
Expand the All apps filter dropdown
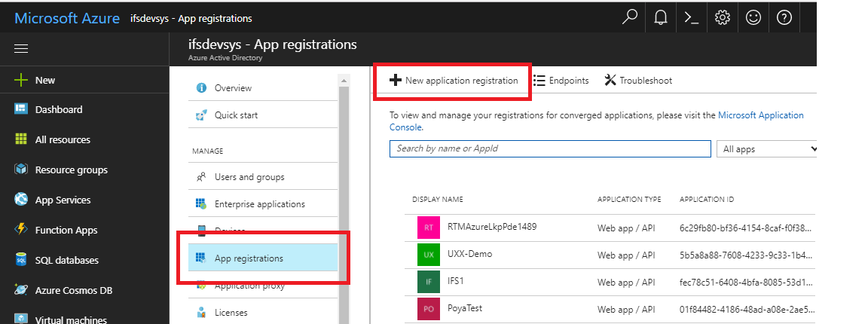(766, 149)
